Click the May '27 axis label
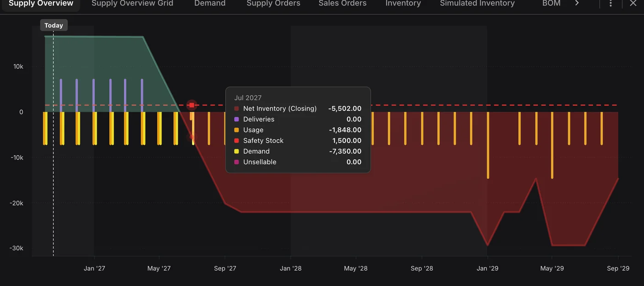The image size is (644, 286). (159, 269)
